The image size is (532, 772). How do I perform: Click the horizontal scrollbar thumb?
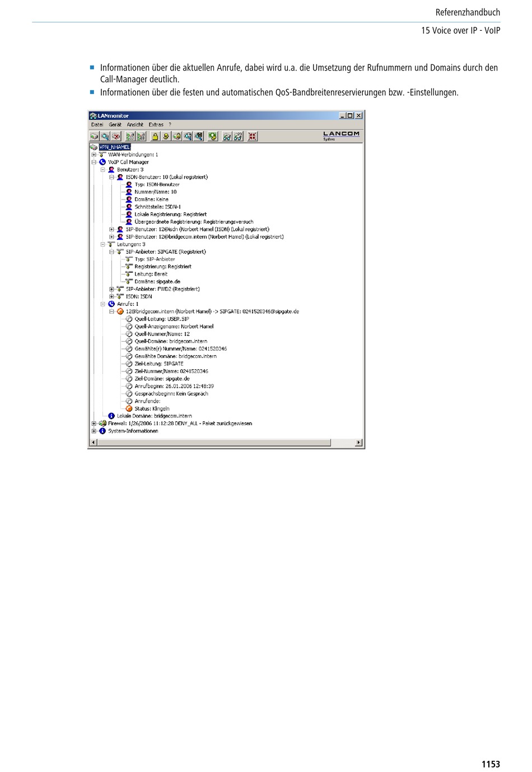[x=214, y=443]
